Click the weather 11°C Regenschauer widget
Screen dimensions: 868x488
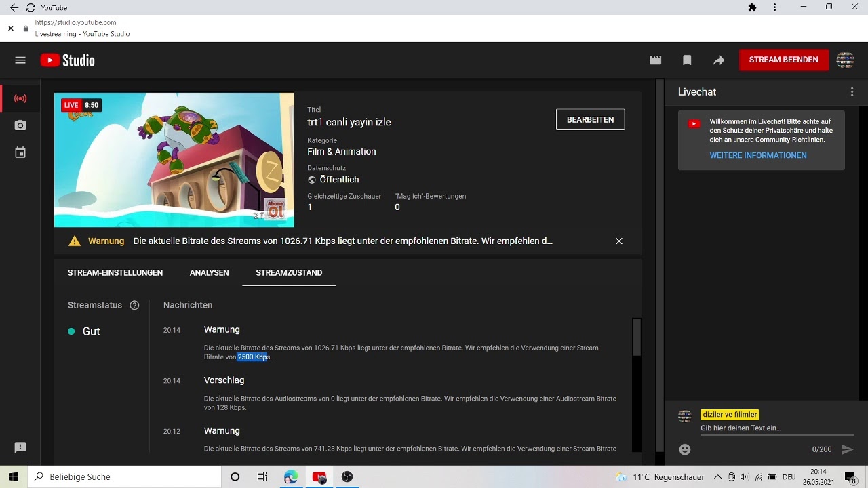point(660,476)
